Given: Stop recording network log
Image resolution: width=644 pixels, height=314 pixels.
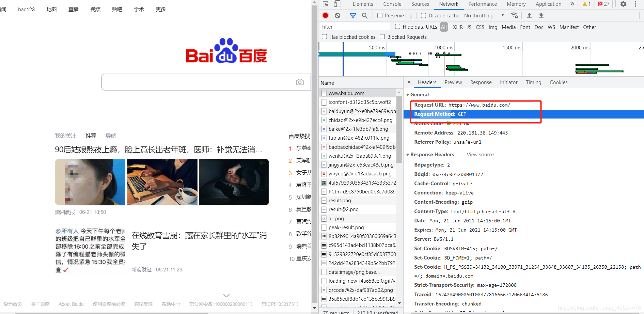Looking at the screenshot, I should point(326,15).
